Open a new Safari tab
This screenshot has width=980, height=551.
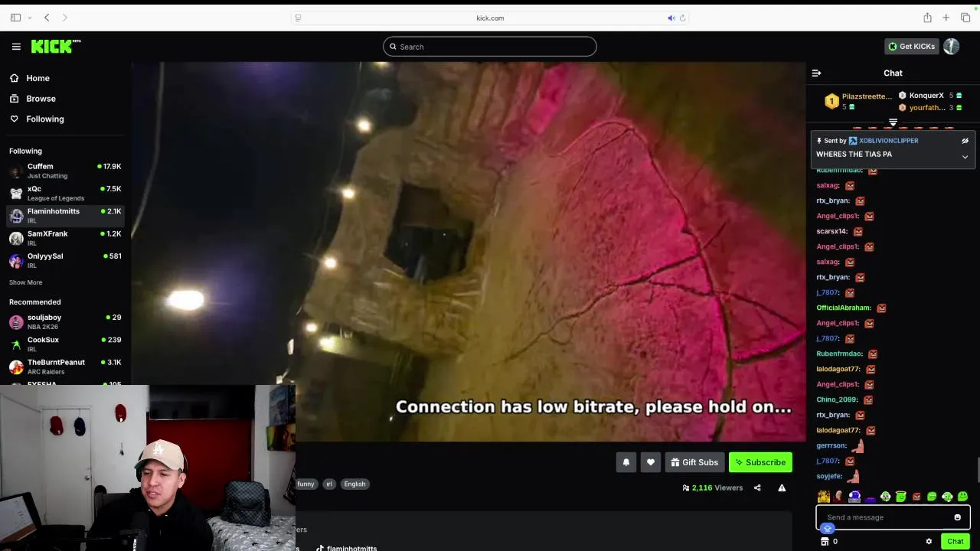coord(946,18)
